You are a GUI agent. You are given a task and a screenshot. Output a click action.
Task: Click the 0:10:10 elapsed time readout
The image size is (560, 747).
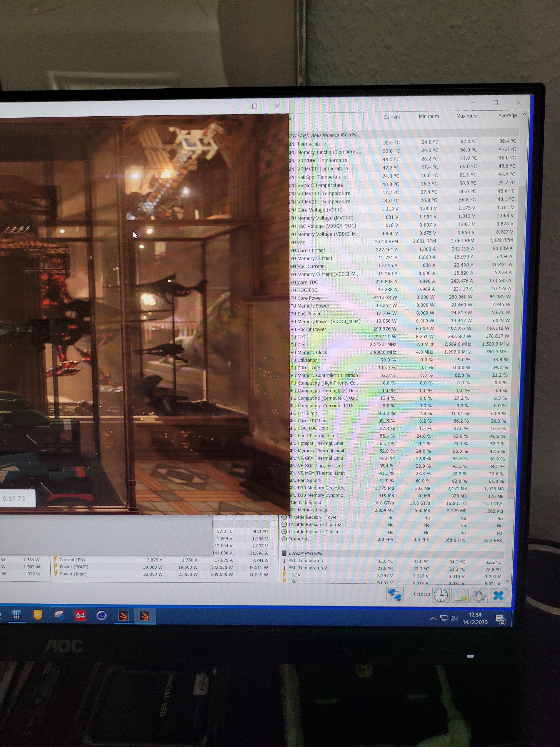click(x=422, y=594)
